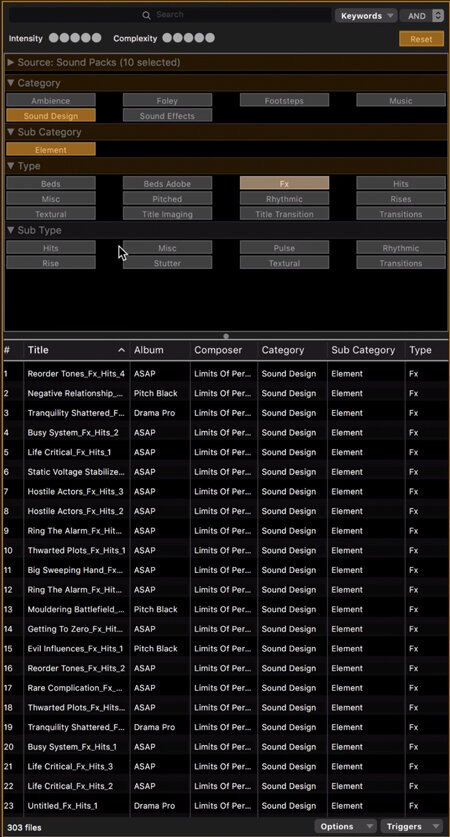Select the Stutter sub type filter
The height and width of the screenshot is (837, 450).
[167, 263]
